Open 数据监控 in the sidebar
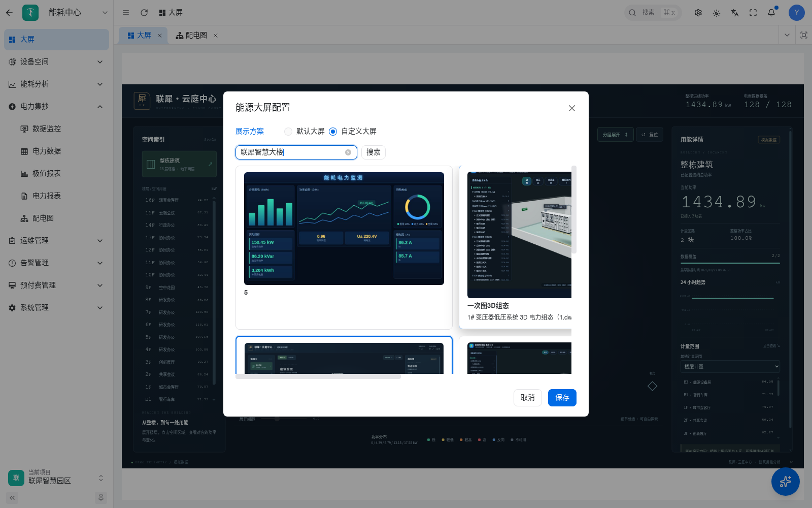The width and height of the screenshot is (812, 508). 56,129
